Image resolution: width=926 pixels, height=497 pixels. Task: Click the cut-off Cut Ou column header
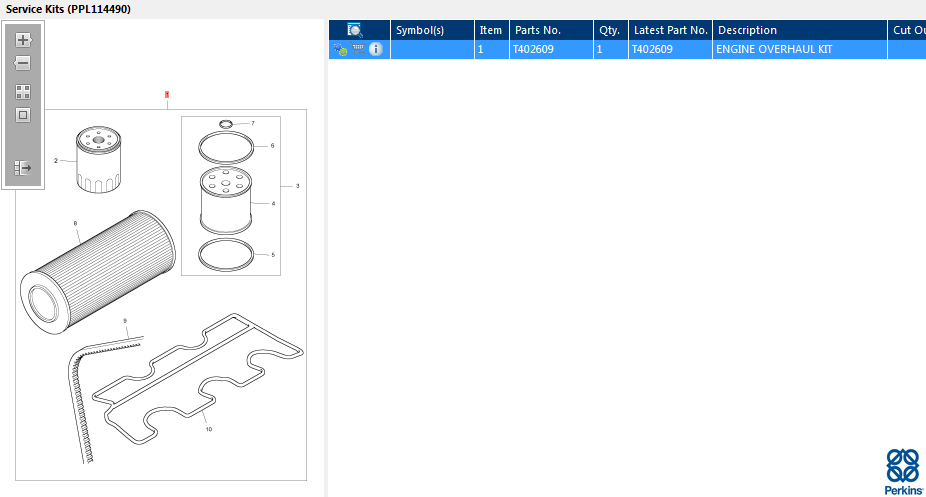[x=907, y=30]
